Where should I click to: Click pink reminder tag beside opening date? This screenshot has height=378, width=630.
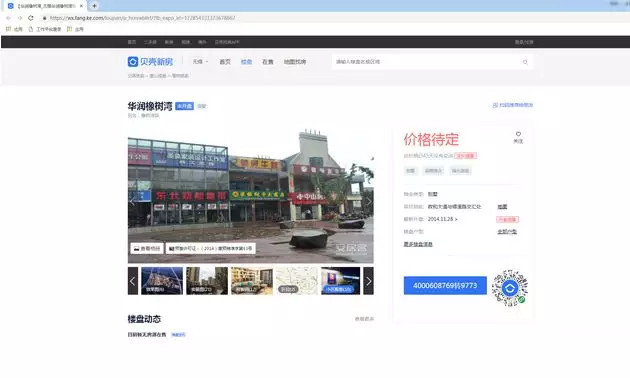coord(507,219)
